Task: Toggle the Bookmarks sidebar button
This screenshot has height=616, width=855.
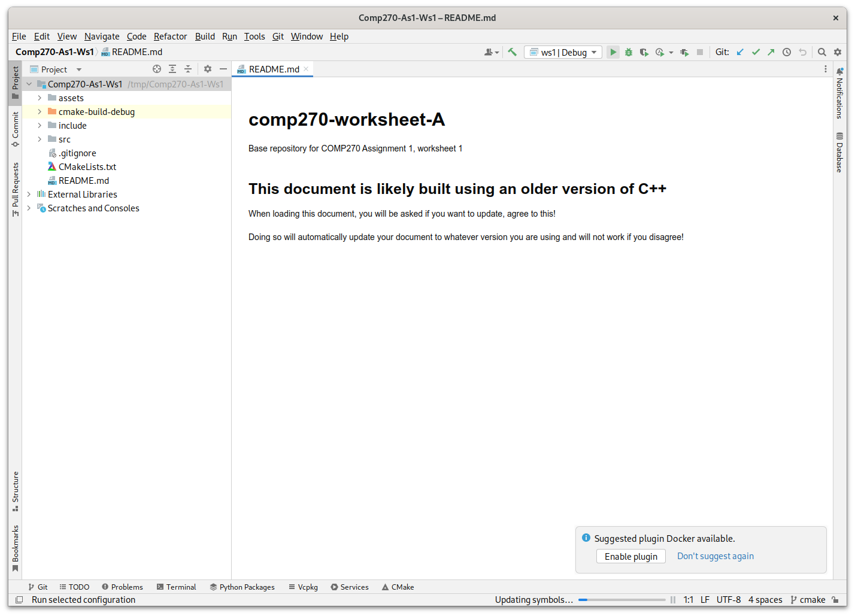Action: click(15, 548)
